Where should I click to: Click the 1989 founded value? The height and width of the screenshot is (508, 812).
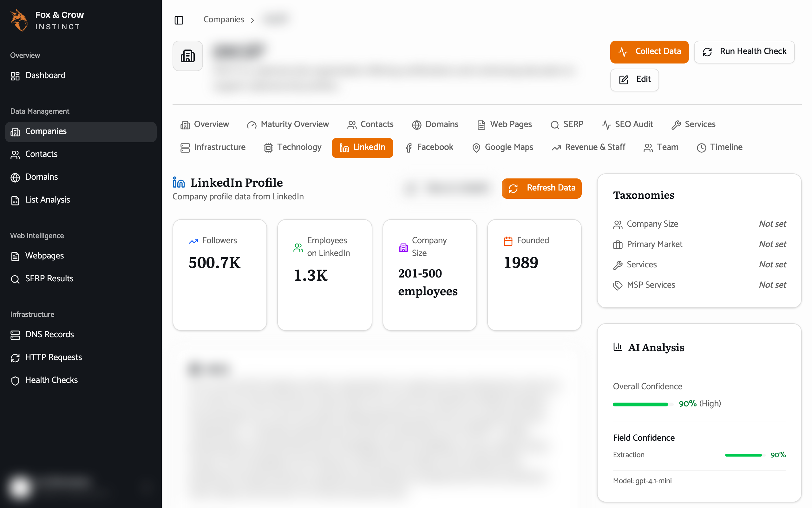click(x=521, y=263)
